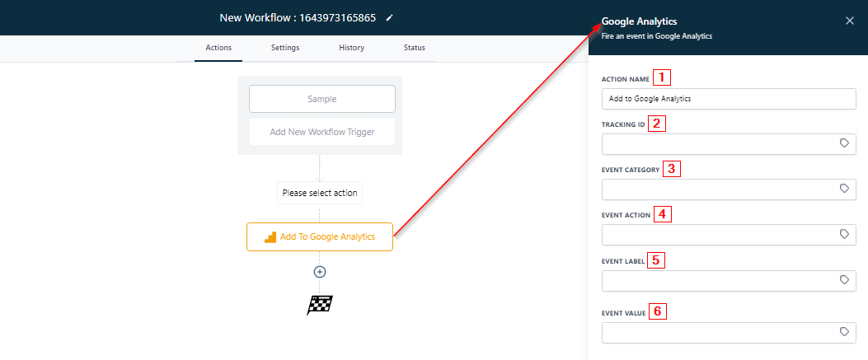This screenshot has width=868, height=360.
Task: Click the Please select action box
Action: (319, 193)
